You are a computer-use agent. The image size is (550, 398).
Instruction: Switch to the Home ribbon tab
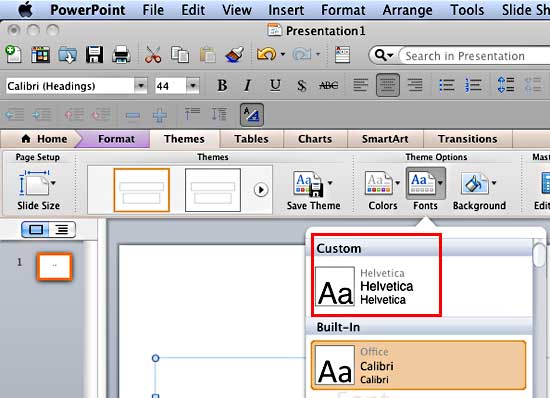[45, 139]
